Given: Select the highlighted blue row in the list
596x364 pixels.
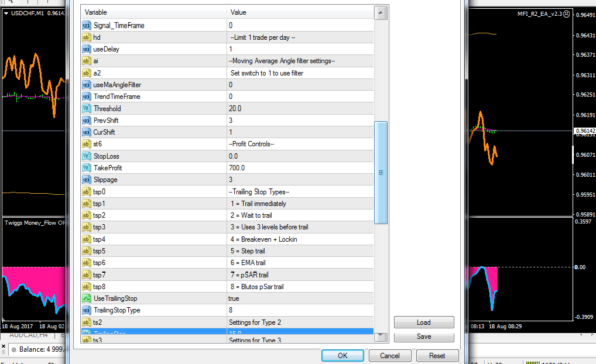Looking at the screenshot, I should [227, 331].
